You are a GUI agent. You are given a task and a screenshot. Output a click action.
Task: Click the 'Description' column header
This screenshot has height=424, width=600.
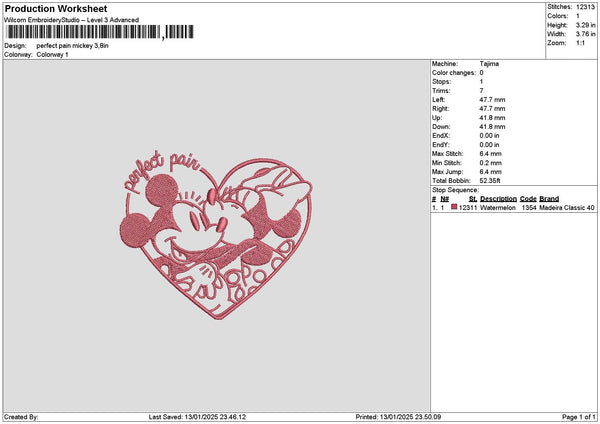(498, 199)
